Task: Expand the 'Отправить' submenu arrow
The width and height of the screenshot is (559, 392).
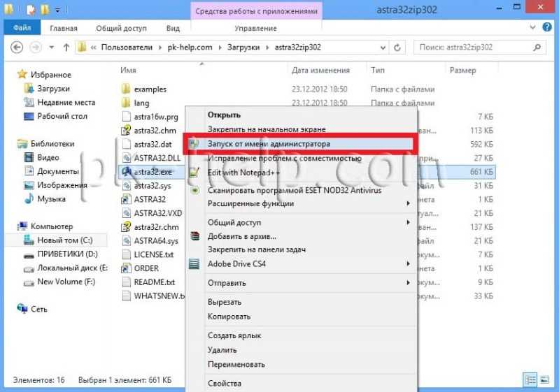Action: click(x=408, y=283)
